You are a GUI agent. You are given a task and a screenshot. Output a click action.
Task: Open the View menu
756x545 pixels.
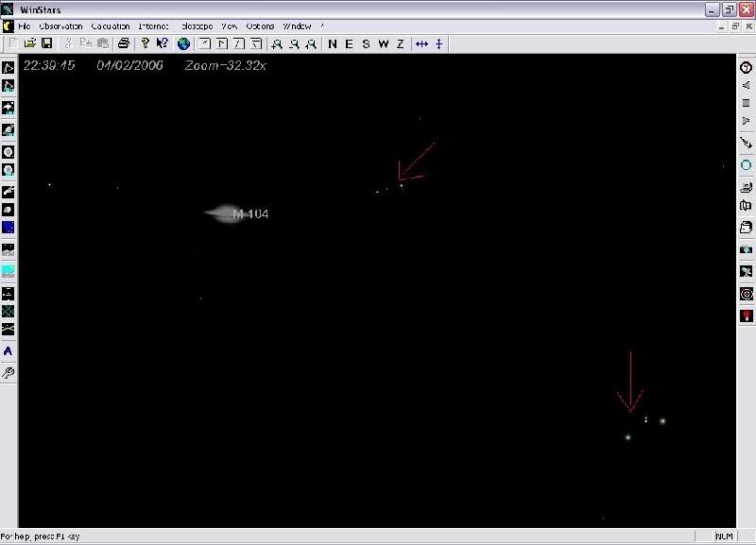coord(229,26)
